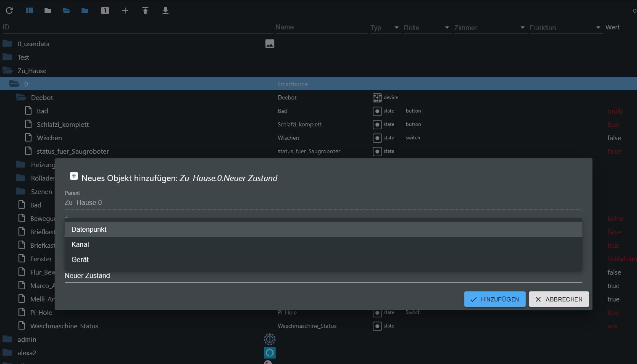Click the Wert column header

pos(613,27)
